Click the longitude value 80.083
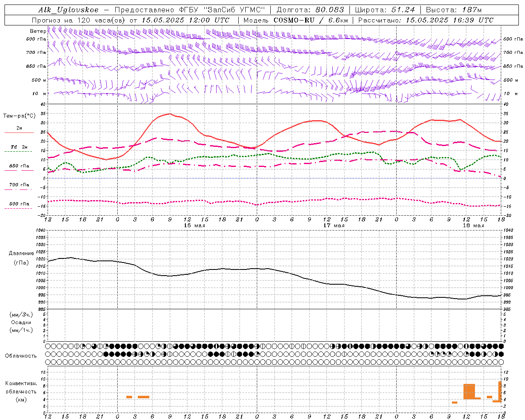This screenshot has height=420, width=525. point(330,10)
